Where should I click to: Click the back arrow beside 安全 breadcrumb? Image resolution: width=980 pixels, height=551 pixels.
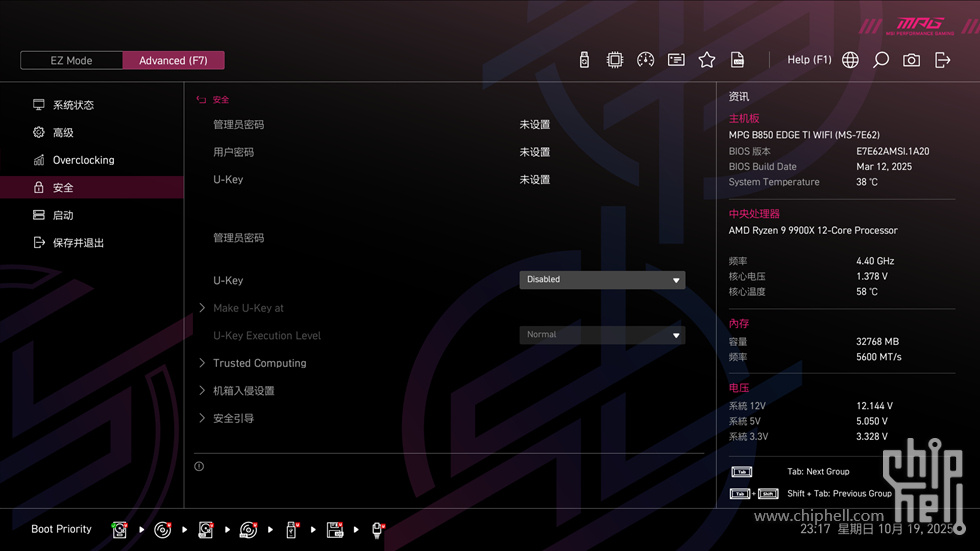point(201,99)
